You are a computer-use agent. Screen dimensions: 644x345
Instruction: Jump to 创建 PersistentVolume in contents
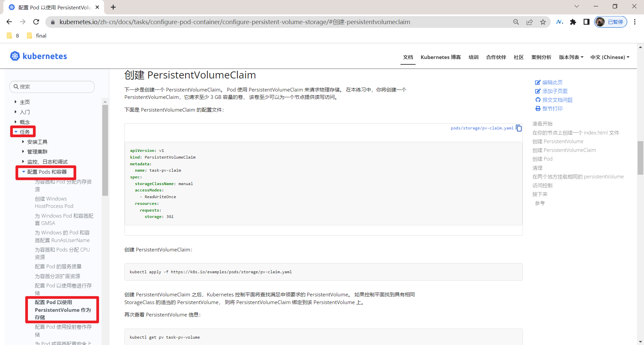(558, 141)
